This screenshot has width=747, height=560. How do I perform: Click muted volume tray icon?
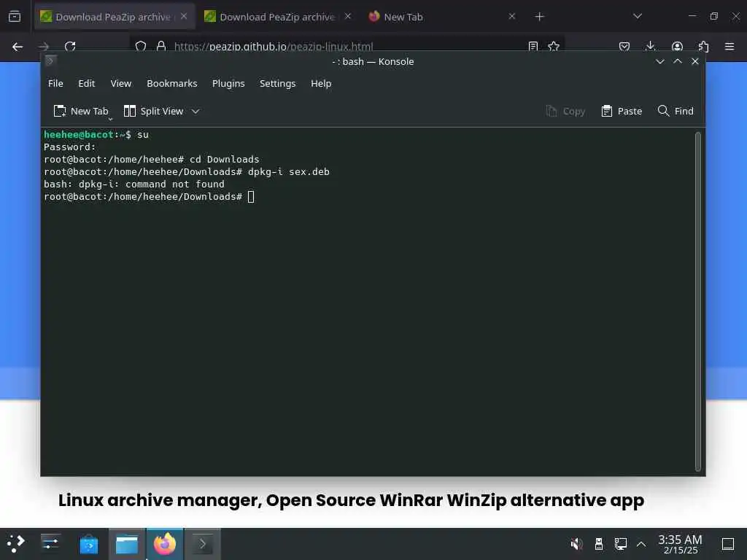coord(576,544)
